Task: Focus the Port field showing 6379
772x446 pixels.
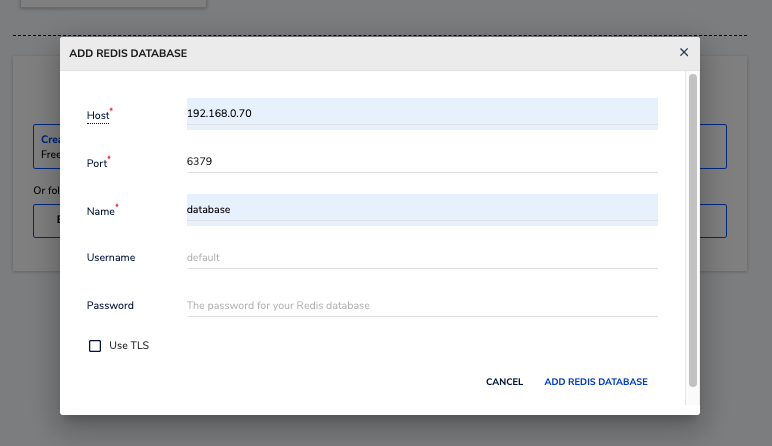Action: [x=421, y=161]
